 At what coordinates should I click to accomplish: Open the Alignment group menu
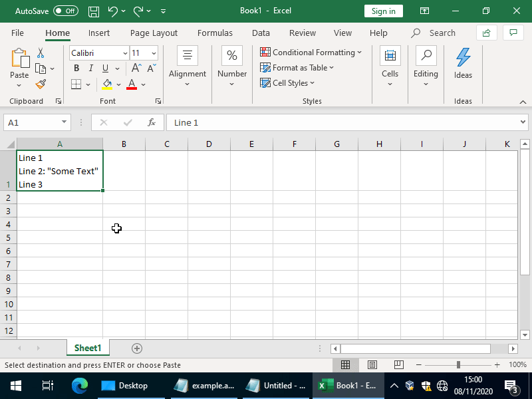click(188, 66)
